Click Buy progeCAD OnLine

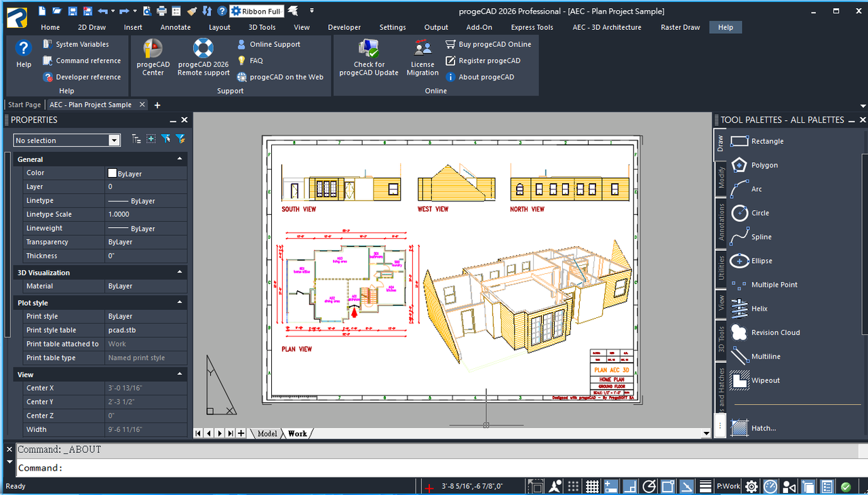coord(488,44)
